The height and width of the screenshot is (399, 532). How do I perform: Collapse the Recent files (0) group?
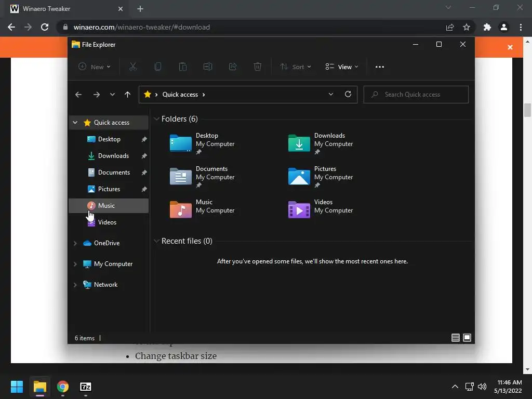click(x=156, y=241)
